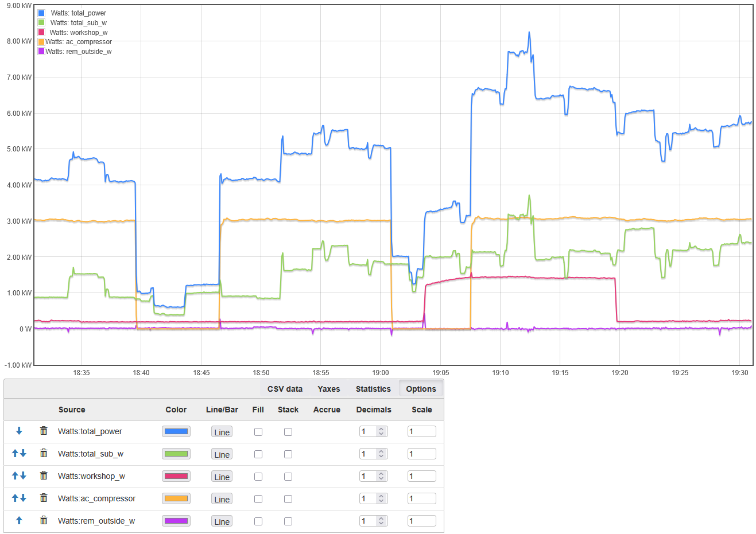
Task: Click the Scale field for workshop_w
Action: tap(421, 476)
